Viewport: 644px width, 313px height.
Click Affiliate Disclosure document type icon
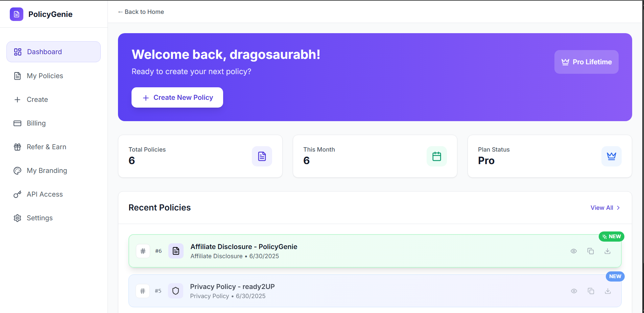(176, 251)
